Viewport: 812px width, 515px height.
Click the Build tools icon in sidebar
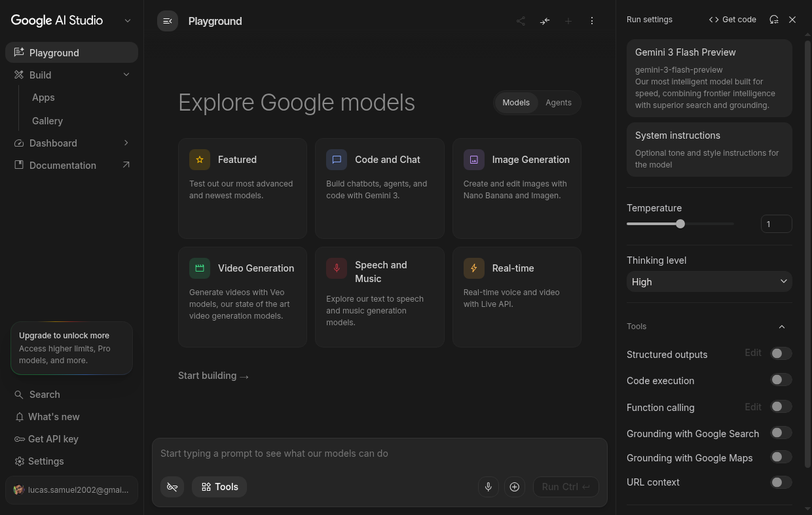point(19,75)
